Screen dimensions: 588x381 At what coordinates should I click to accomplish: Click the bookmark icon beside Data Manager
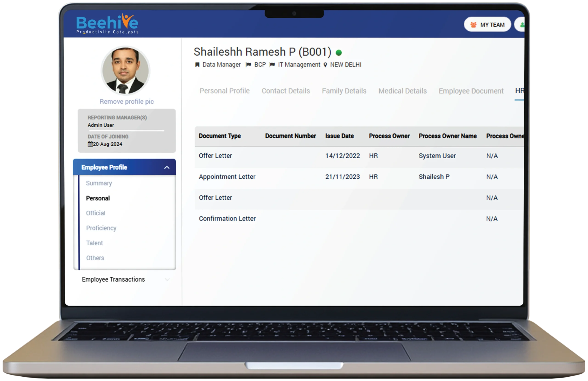[x=197, y=65]
